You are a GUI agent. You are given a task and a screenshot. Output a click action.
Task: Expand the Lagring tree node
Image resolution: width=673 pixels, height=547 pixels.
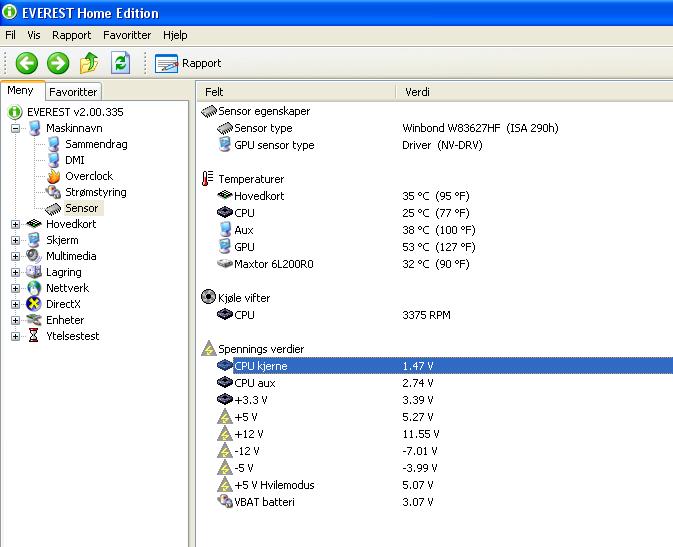click(15, 272)
